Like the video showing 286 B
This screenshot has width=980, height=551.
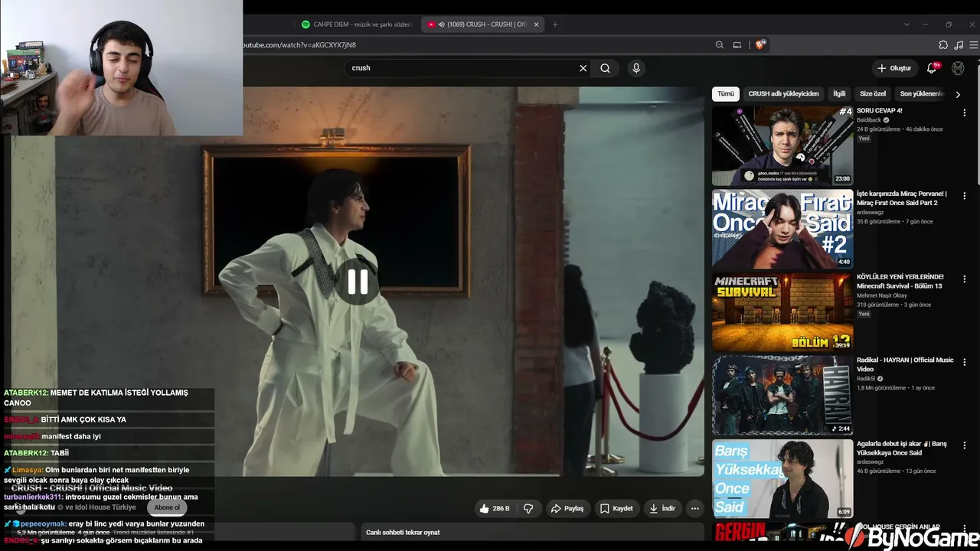[495, 508]
